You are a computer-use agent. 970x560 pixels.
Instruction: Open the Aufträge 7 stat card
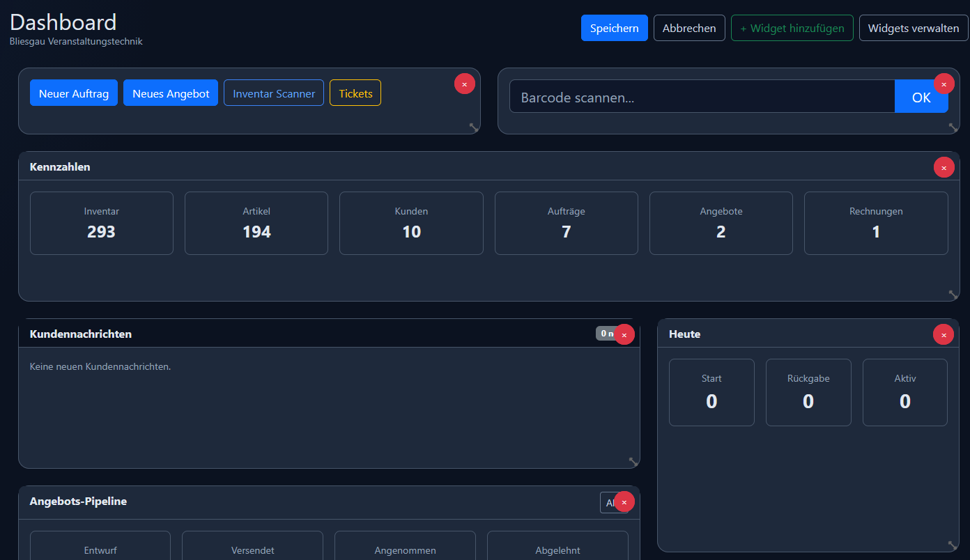pos(567,224)
